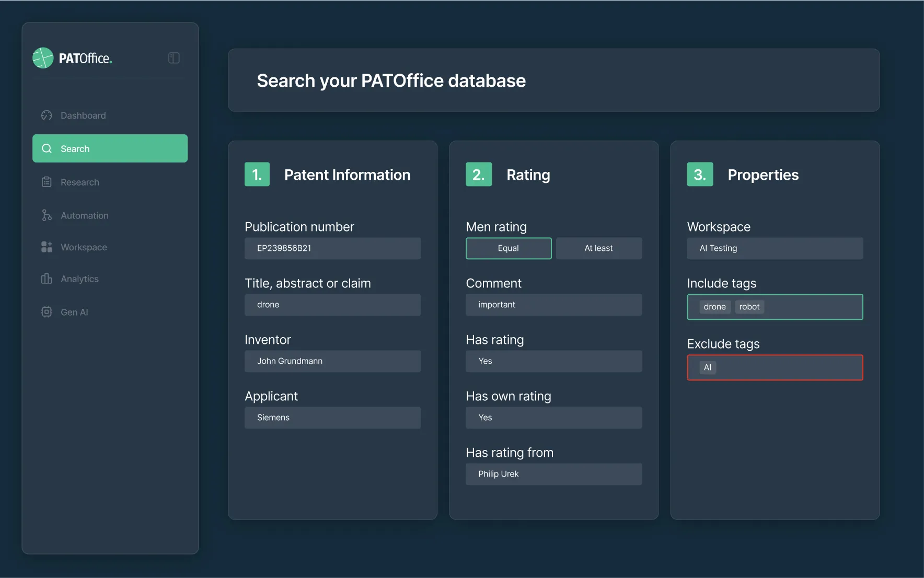This screenshot has width=924, height=578.
Task: Open Automation in the sidebar
Action: (x=84, y=215)
